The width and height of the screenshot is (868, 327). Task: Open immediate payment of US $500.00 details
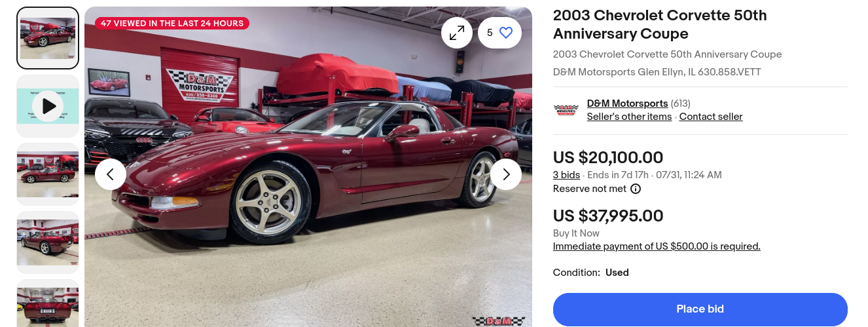tap(657, 246)
